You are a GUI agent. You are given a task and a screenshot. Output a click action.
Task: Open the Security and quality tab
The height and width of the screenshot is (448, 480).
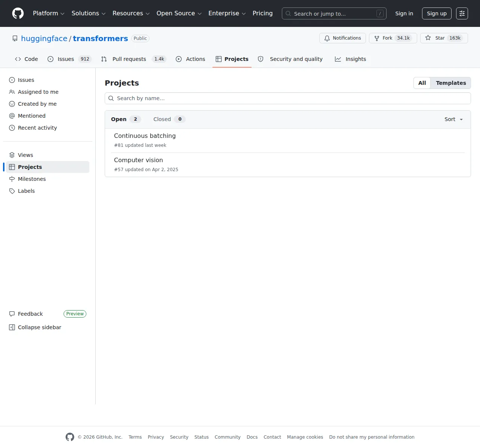pyautogui.click(x=290, y=59)
